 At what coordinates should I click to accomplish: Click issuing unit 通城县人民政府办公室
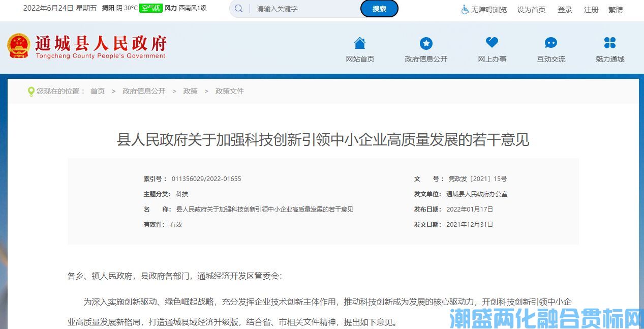click(x=477, y=194)
